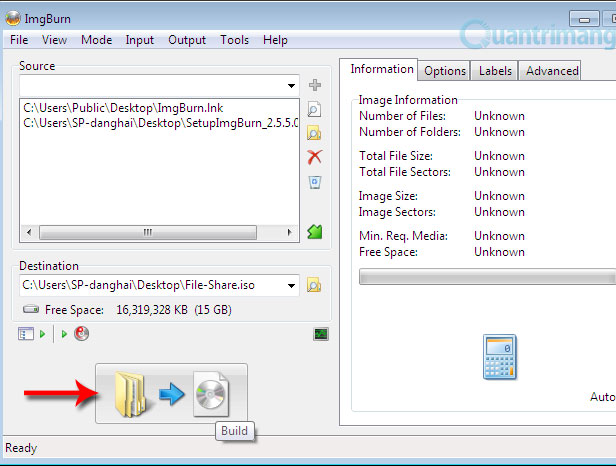This screenshot has height=466, width=616.
Task: Click the Number of Files Unknown value
Action: [499, 116]
